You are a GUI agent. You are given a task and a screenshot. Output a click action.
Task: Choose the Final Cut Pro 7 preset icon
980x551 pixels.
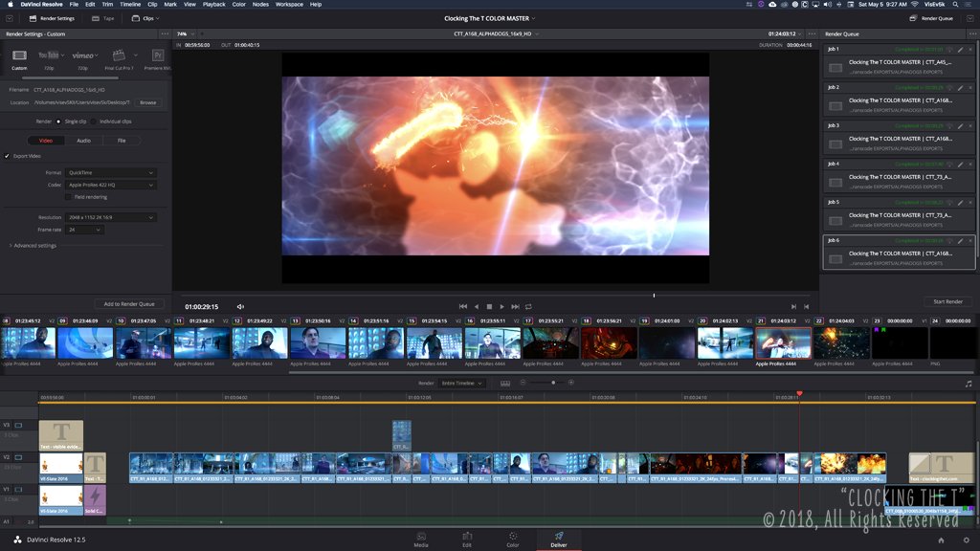119,56
